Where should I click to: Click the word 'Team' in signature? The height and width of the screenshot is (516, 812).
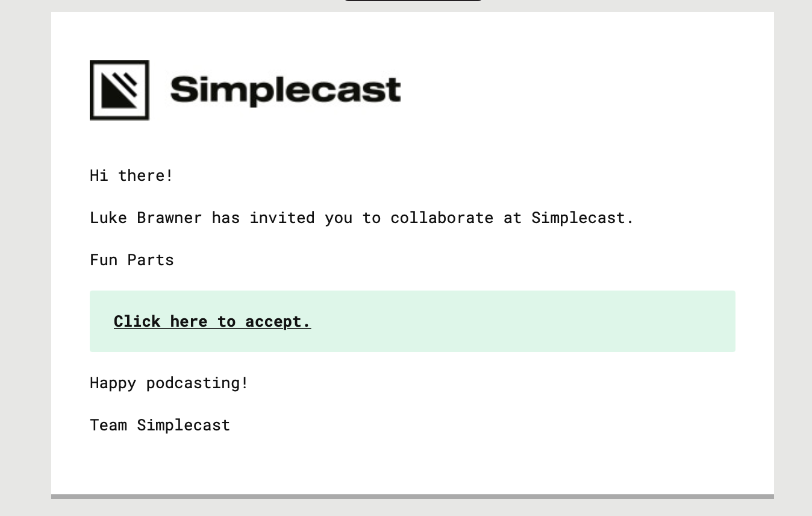coord(108,425)
